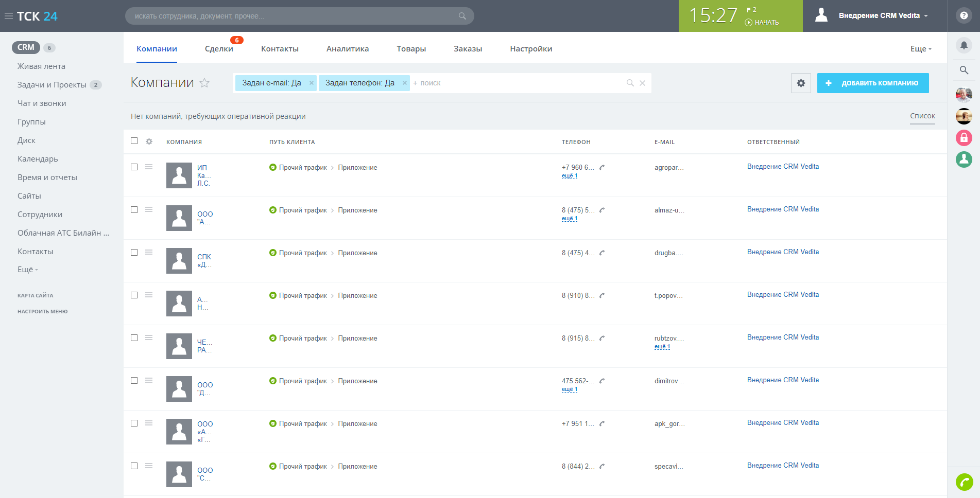
Task: Select the checkbox for СПК company row
Action: pos(134,253)
